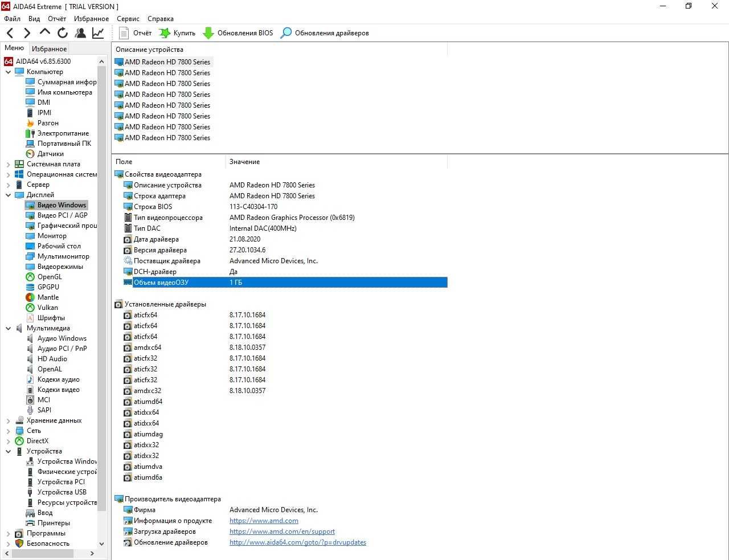Image resolution: width=729 pixels, height=560 pixels.
Task: Click the Купить toolbar button
Action: (177, 33)
